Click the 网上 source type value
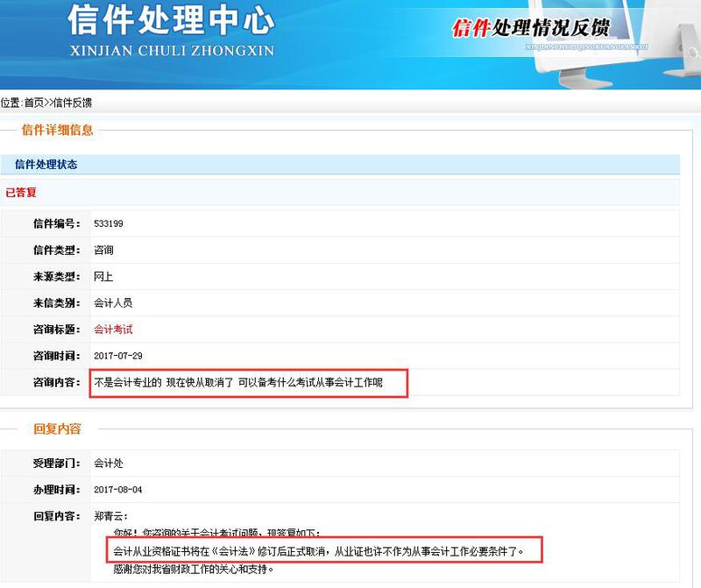701x588 pixels. pos(103,277)
